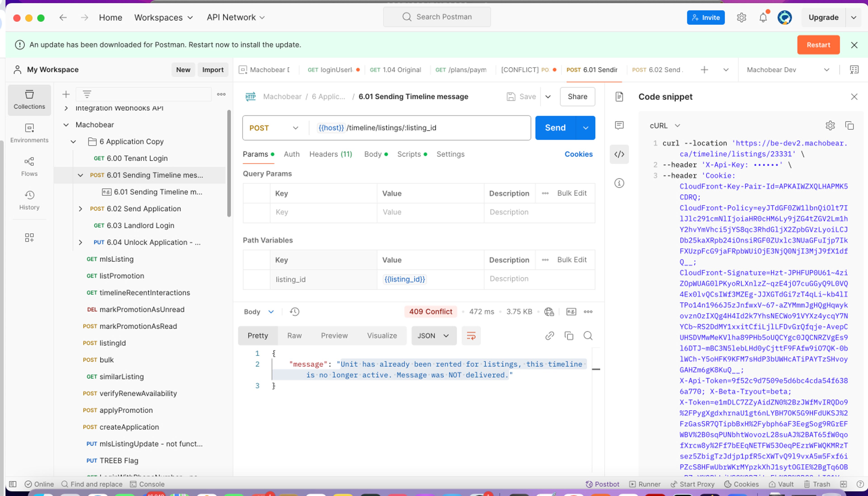Open the Collections sidebar panel
Image resolution: width=868 pixels, height=496 pixels.
point(29,99)
